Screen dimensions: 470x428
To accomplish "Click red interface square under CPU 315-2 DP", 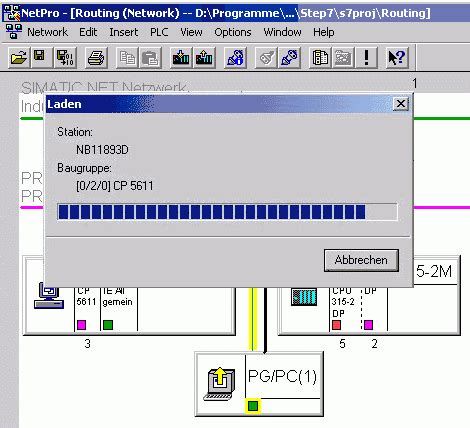I will (x=337, y=325).
